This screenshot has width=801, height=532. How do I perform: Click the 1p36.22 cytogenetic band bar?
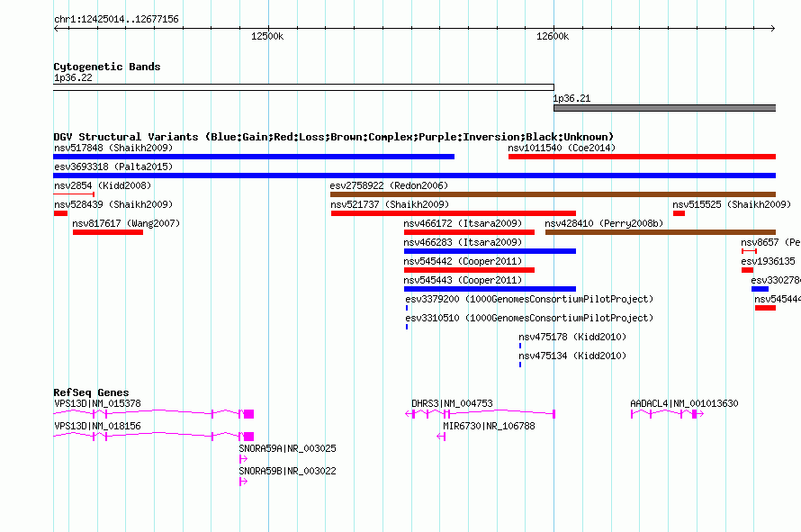303,87
